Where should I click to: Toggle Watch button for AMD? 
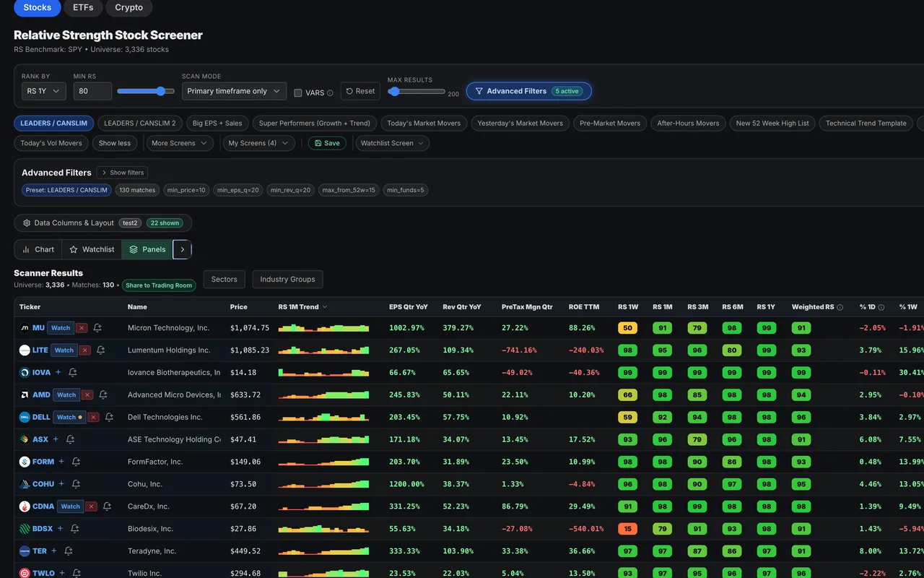66,395
